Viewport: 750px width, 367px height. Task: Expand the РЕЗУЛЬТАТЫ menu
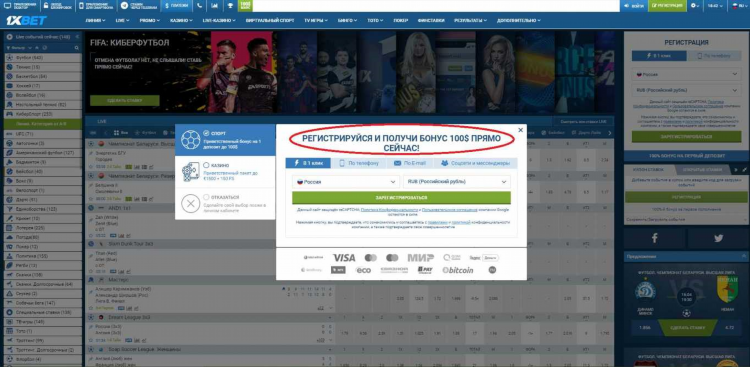click(x=471, y=21)
